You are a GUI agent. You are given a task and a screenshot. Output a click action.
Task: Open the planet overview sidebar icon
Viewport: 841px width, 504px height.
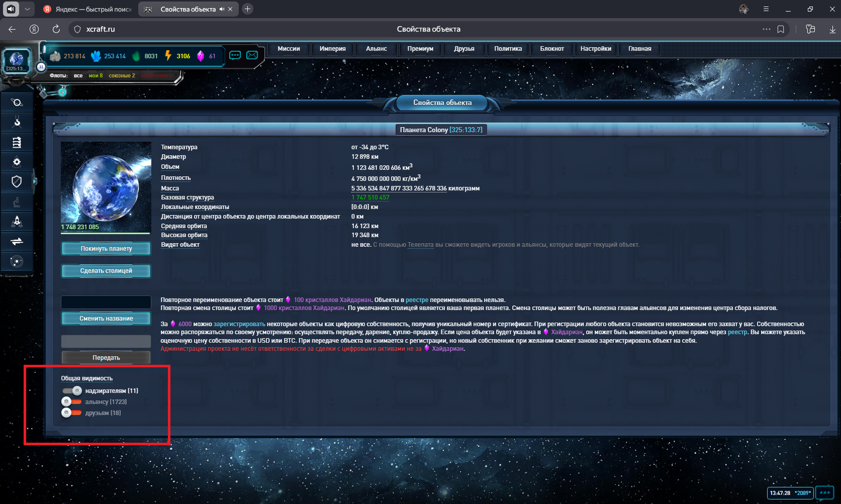click(x=17, y=103)
